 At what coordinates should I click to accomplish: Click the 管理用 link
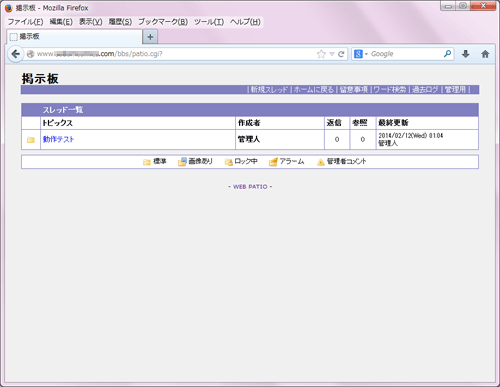point(455,90)
